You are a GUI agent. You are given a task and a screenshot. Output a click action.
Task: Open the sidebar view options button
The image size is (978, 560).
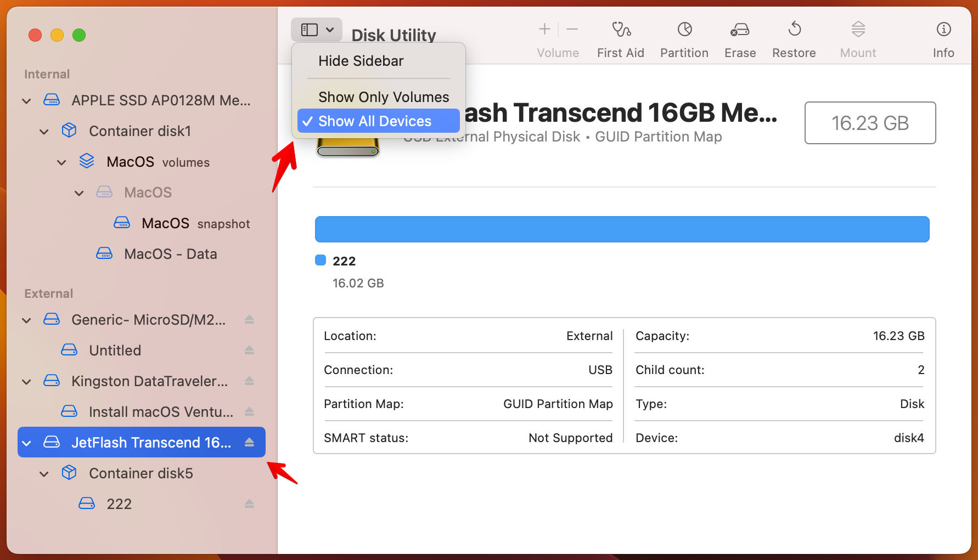(317, 30)
